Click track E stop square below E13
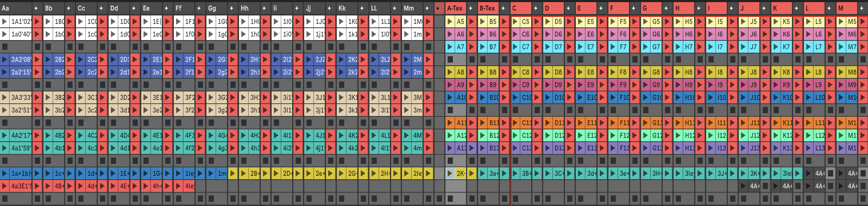Screen dimensions: 868x206 (x=581, y=161)
